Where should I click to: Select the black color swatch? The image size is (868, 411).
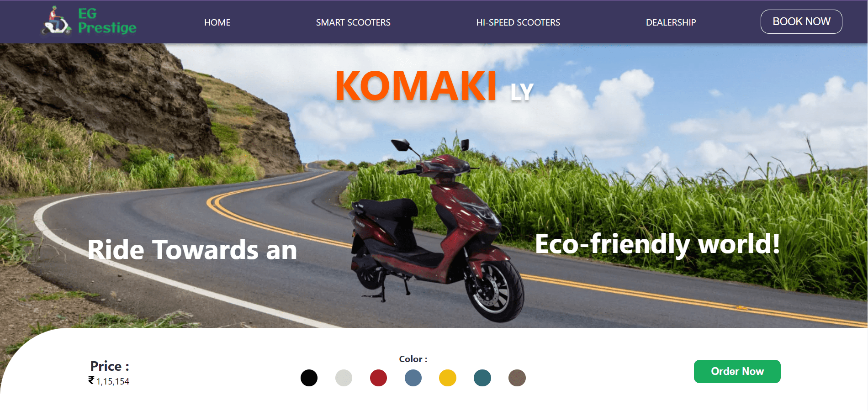coord(309,378)
